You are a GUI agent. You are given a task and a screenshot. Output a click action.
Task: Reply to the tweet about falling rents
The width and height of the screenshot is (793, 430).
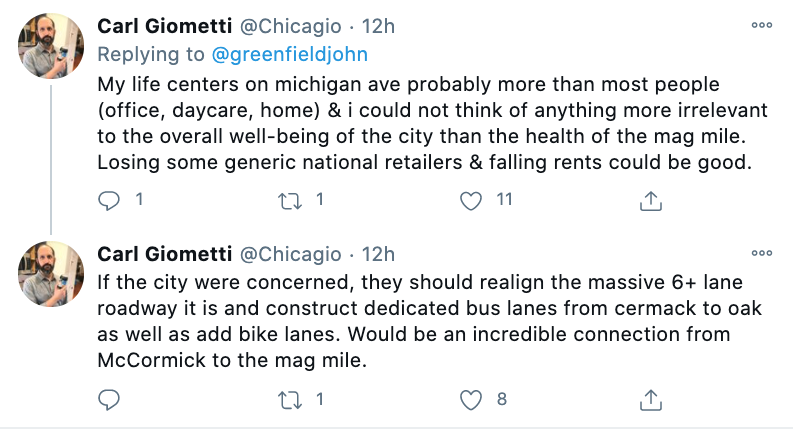pyautogui.click(x=109, y=200)
